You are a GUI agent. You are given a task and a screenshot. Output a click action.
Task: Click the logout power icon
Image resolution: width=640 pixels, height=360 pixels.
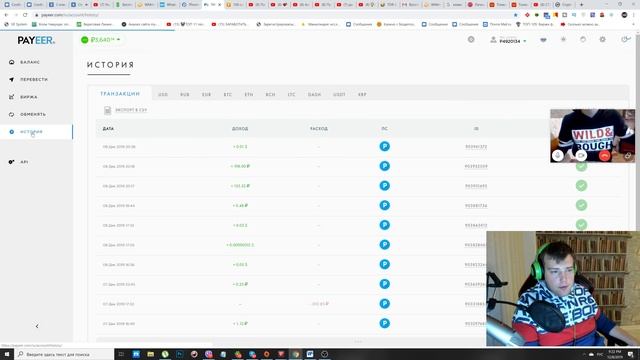625,40
